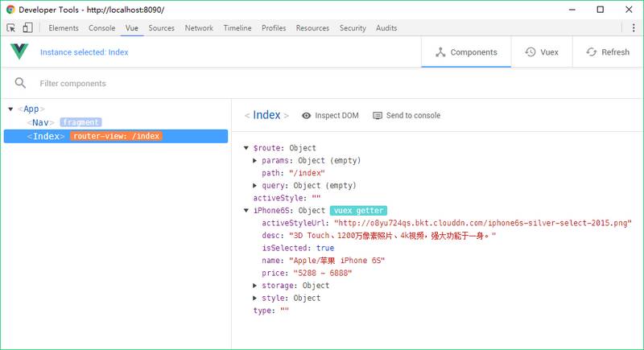Open the Elements panel tab
The image size is (644, 350).
tap(64, 28)
